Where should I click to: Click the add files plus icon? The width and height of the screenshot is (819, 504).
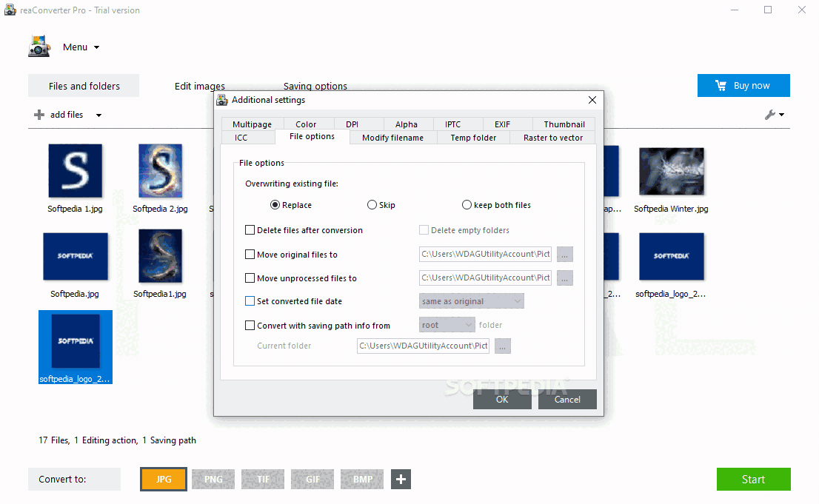point(38,115)
